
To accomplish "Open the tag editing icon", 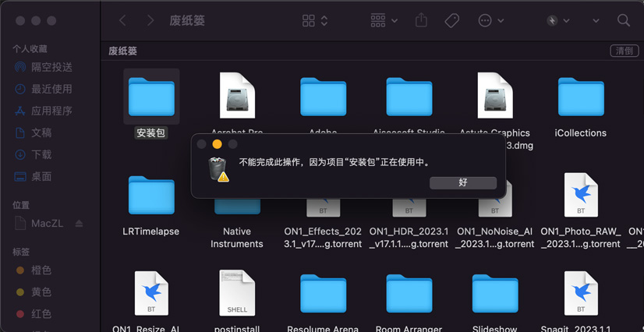I will click(452, 21).
